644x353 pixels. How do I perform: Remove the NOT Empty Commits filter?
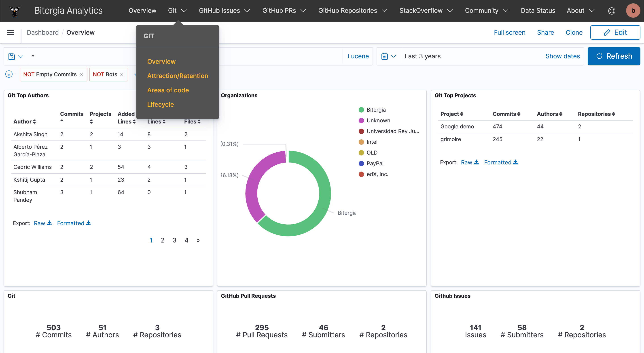coord(81,74)
